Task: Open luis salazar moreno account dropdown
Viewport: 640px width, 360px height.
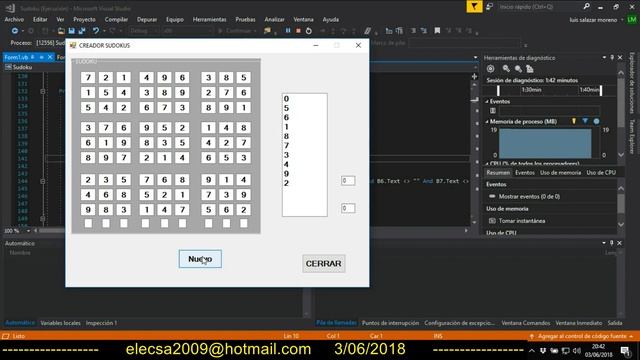Action: (622, 20)
